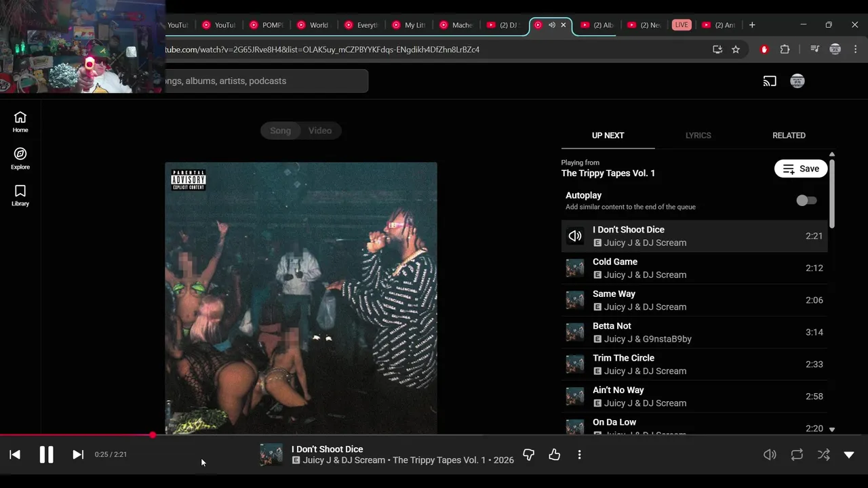Open The Trippy Tapes Vol. 1 playlist title
The width and height of the screenshot is (868, 488).
608,174
